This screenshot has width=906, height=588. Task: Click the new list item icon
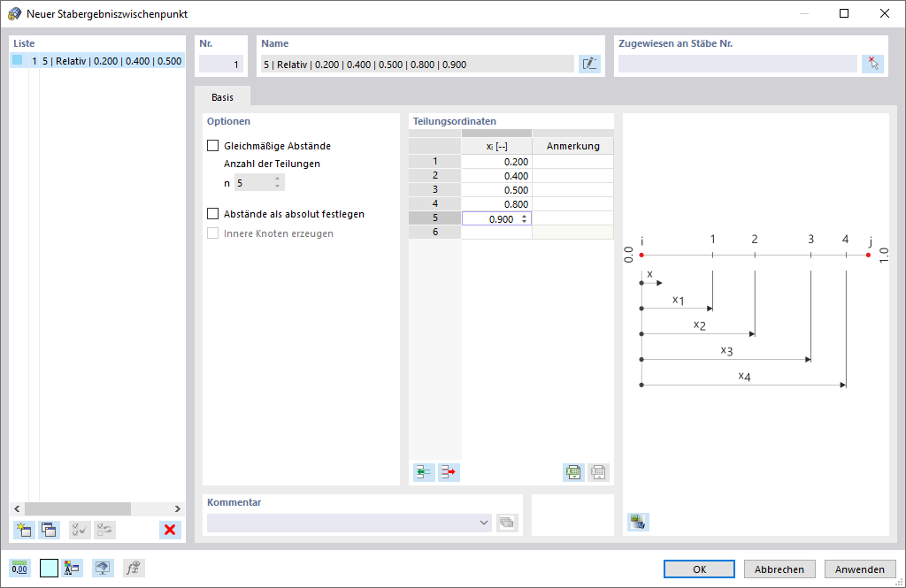24,530
